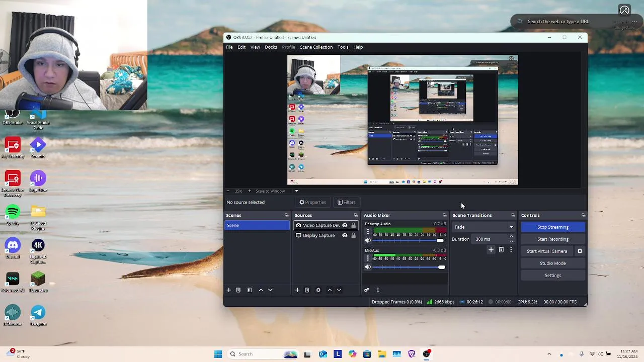Mute Mic/Aux speaker icon
This screenshot has height=362, width=644.
pyautogui.click(x=368, y=267)
